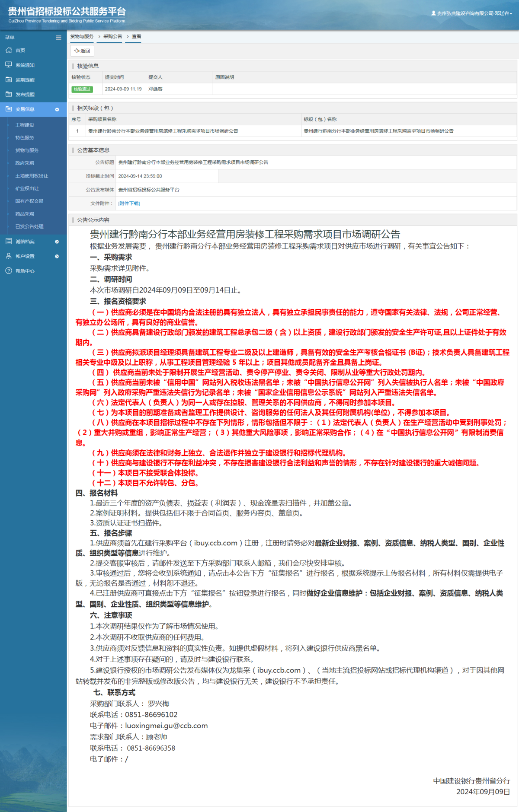Screen dimensions: 519x812
Task: Click the user avatar icon in header
Action: (x=433, y=13)
